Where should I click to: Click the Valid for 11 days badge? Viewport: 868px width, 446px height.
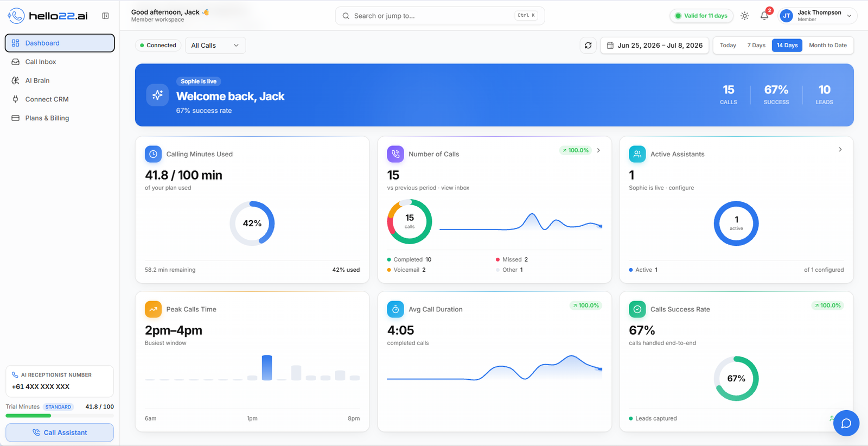701,16
